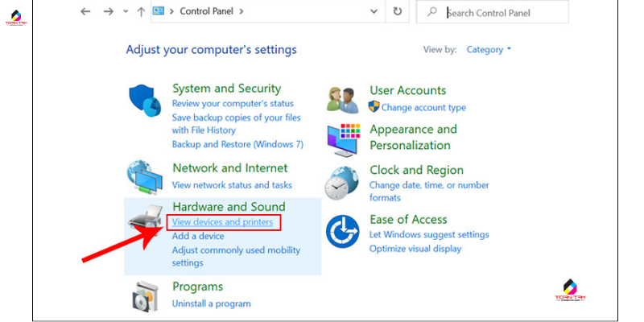Go up one level with Up arrow

click(x=141, y=12)
